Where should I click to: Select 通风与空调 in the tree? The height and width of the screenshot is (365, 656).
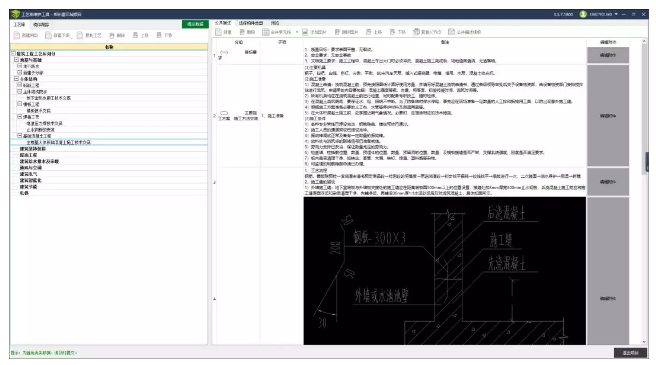(x=31, y=167)
